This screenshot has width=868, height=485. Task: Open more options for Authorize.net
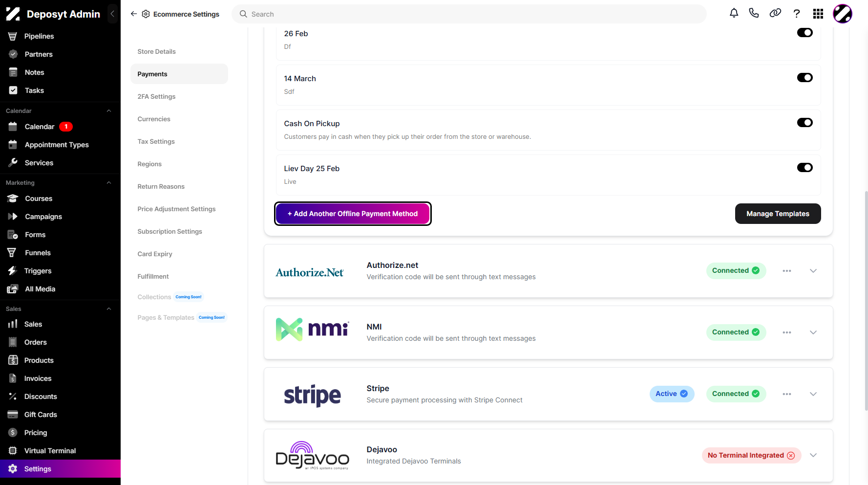pyautogui.click(x=787, y=271)
